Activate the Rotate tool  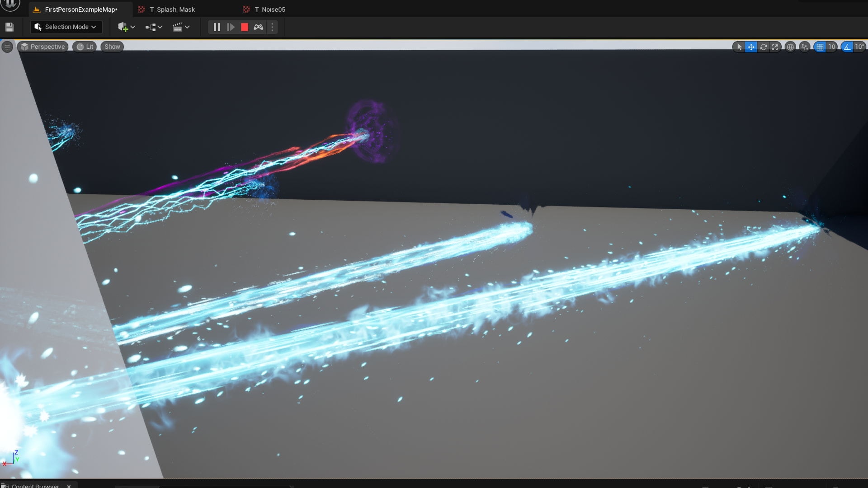(x=764, y=47)
